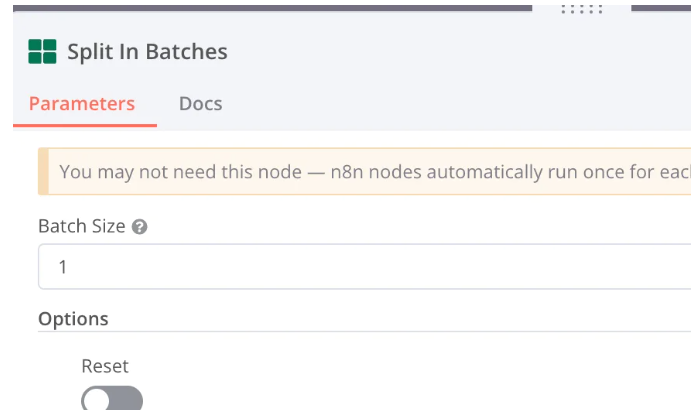Click the Batch Size label
The image size is (693, 410).
[82, 226]
